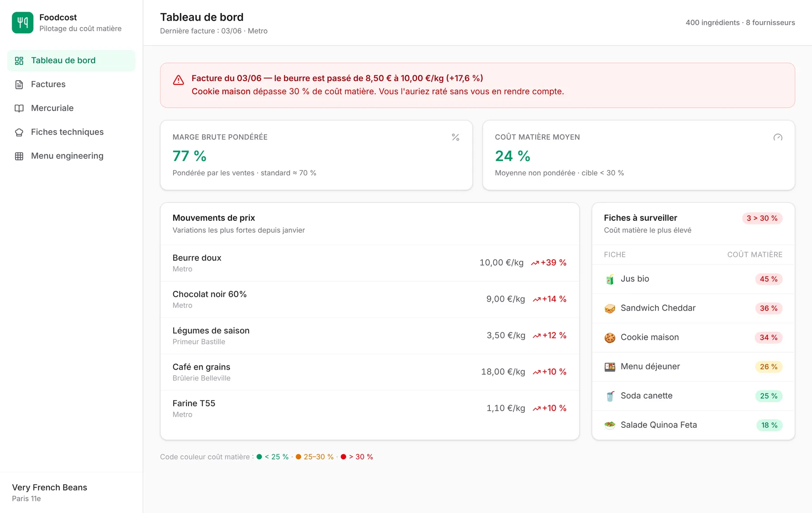
Task: Click the 18 % badge for Salade Quinoa Feta
Action: pyautogui.click(x=769, y=425)
